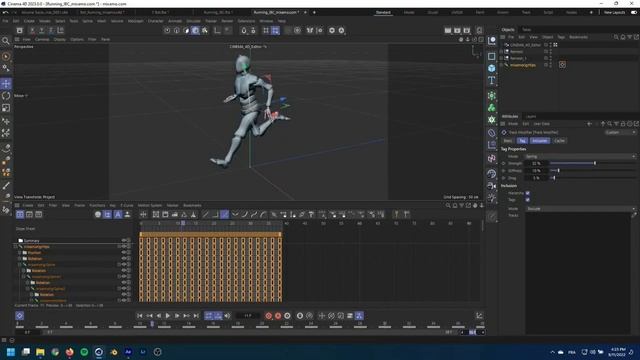Click the timeline speaker sound icon
Viewport: 640px width, 360px height.
pos(227,316)
